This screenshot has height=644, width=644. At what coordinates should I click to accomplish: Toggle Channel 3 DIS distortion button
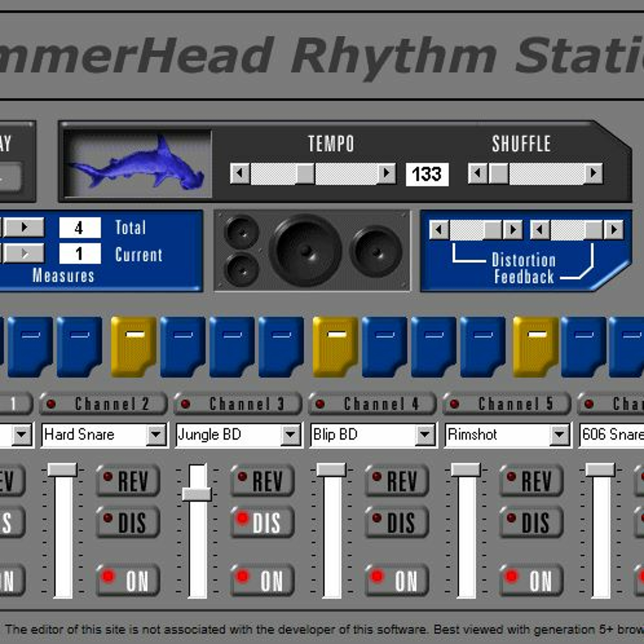(x=262, y=522)
